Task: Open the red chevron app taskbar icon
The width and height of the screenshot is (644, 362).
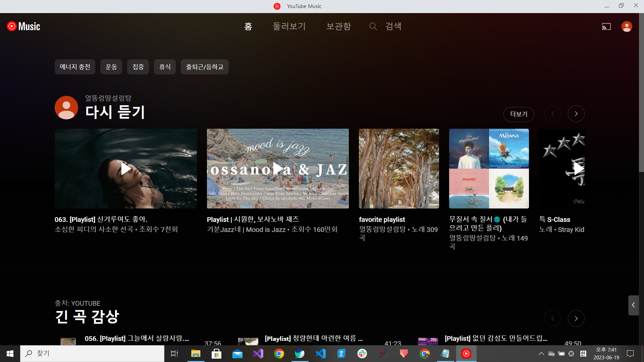Action: pyautogui.click(x=404, y=354)
